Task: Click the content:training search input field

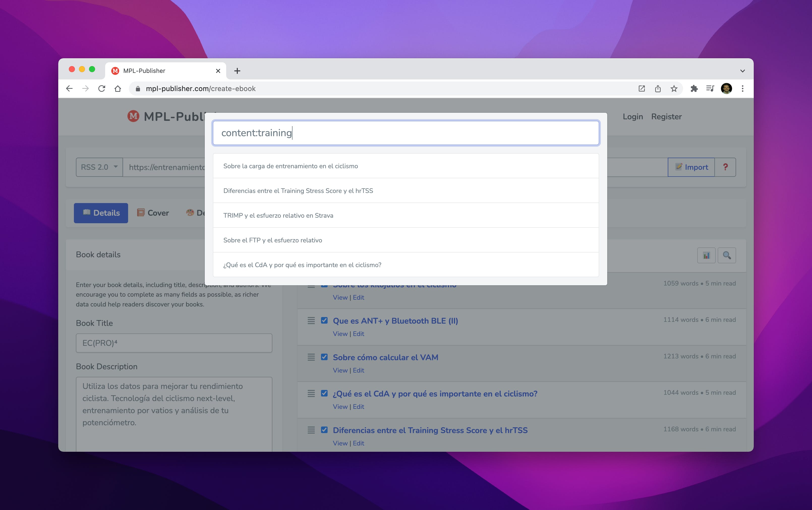Action: 406,133
